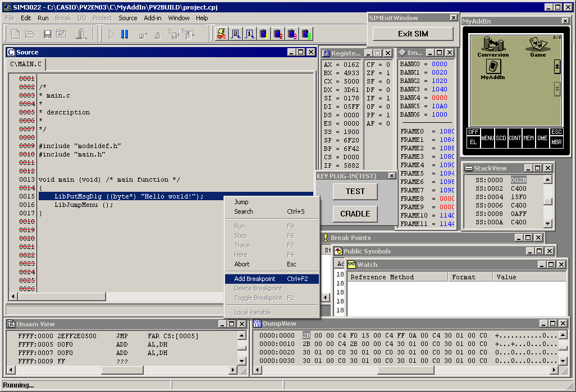Click Unasm View scroll up arrow
This screenshot has width=576, height=392.
(x=242, y=335)
